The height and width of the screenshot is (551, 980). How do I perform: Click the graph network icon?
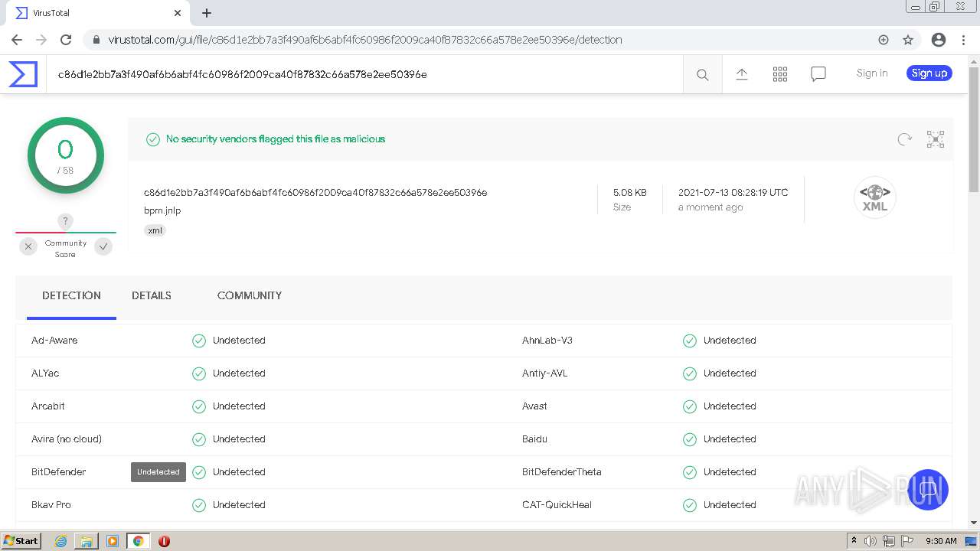(936, 139)
